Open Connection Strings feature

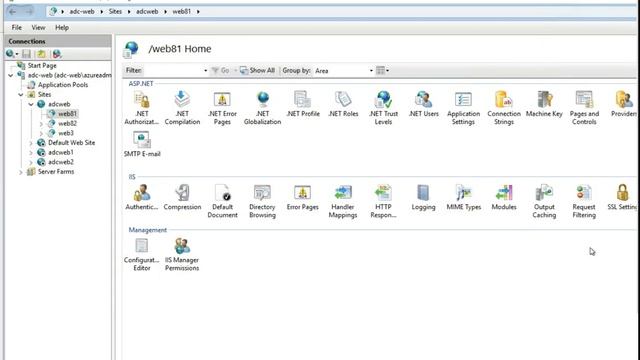[504, 108]
